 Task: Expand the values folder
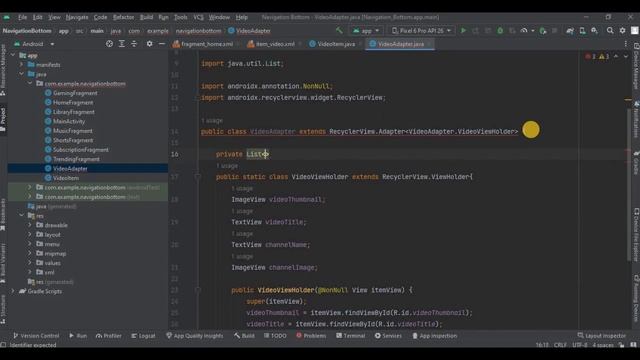30,263
